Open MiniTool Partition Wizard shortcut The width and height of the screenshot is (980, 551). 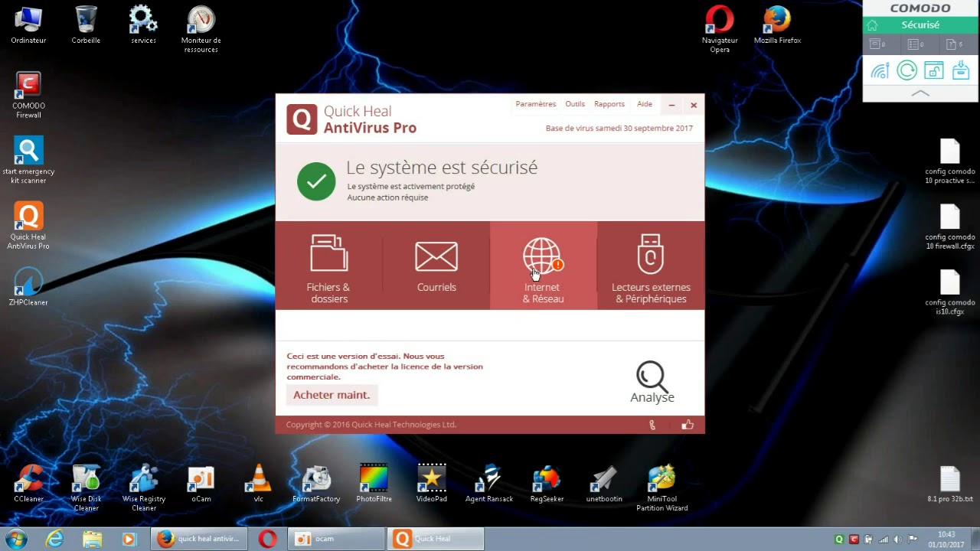(661, 487)
